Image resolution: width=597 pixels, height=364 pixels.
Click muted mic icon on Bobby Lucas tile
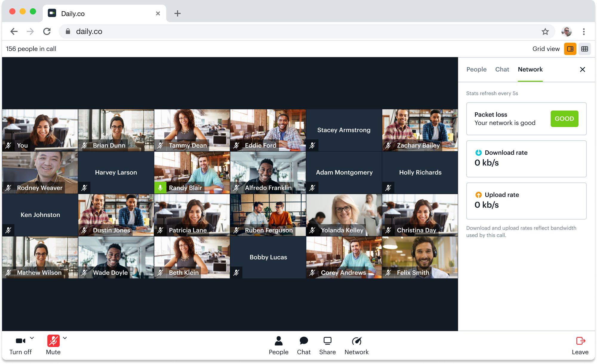(236, 272)
